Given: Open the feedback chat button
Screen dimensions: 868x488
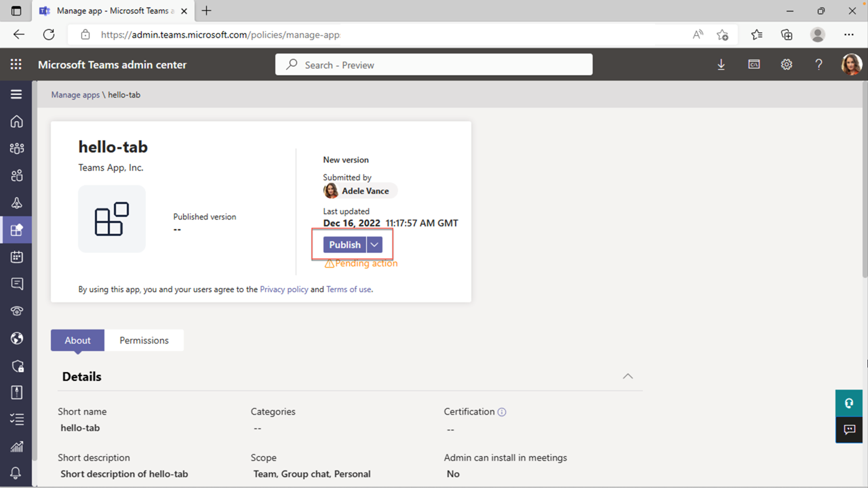Looking at the screenshot, I should pos(848,430).
